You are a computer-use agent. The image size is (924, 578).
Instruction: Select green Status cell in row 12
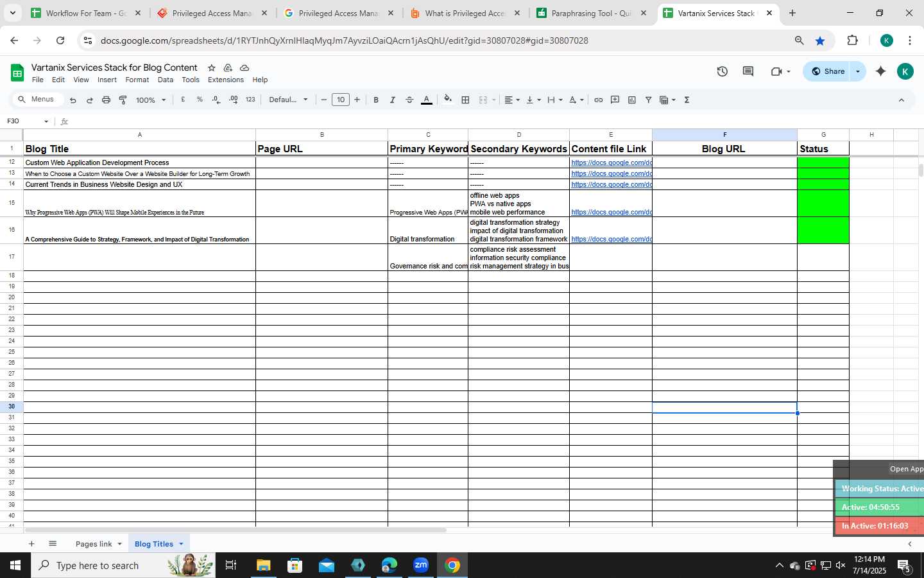coord(823,162)
